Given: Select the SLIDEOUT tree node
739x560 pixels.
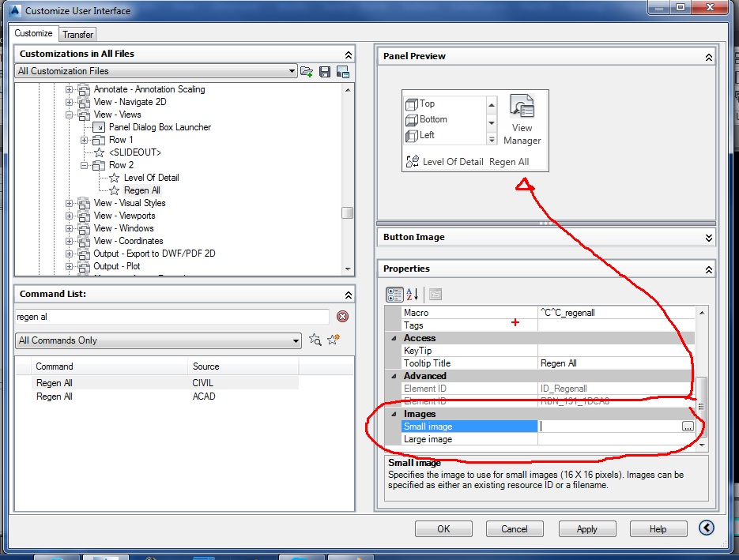Looking at the screenshot, I should [x=135, y=152].
